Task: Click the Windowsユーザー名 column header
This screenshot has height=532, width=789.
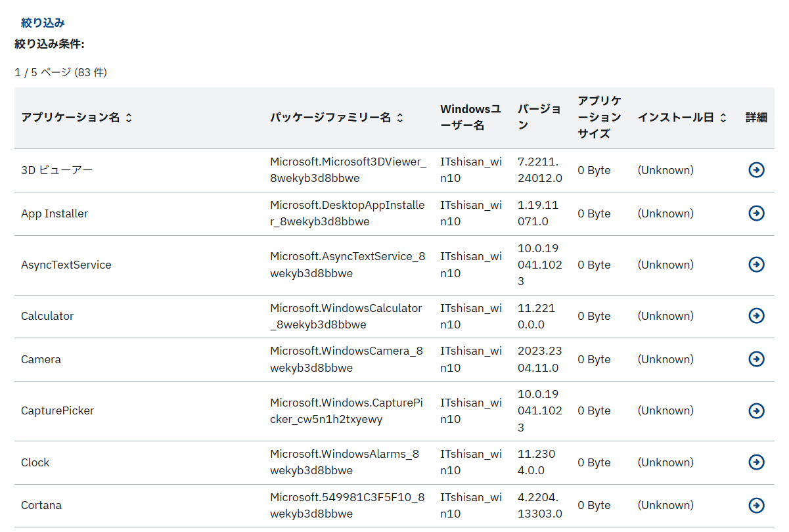Action: tap(470, 117)
